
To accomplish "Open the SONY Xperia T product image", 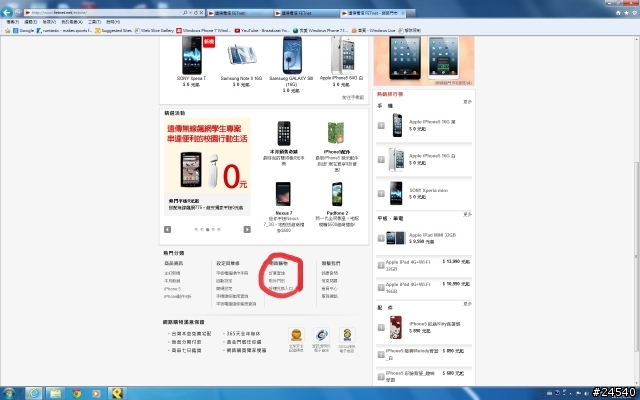I will coord(191,55).
